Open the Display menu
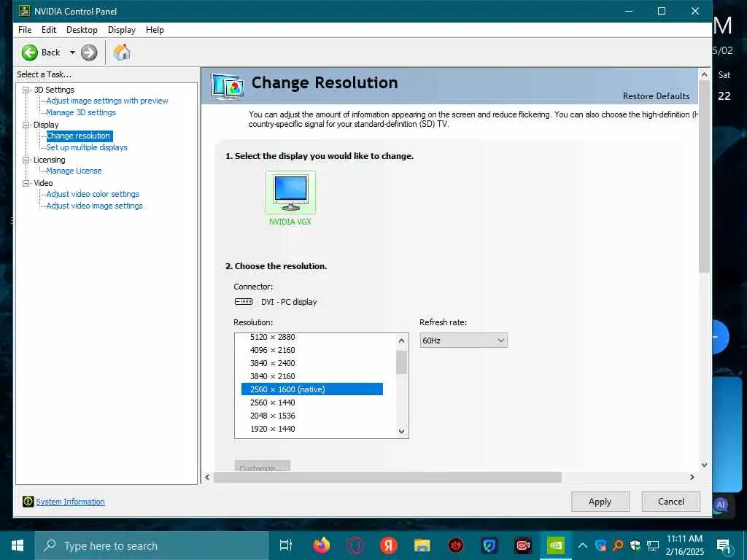Viewport: 747px width, 560px height. [x=122, y=29]
